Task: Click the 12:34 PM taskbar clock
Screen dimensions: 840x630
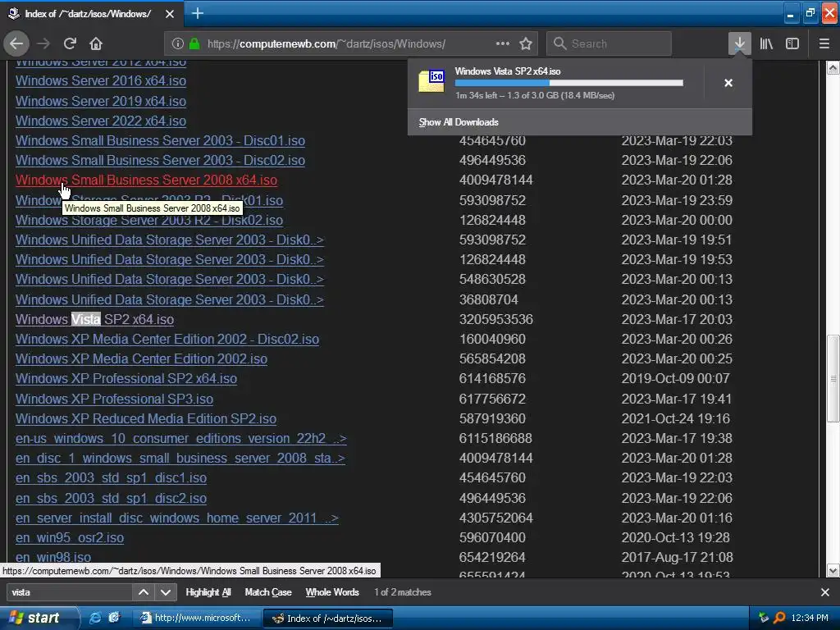Action: coord(810,618)
